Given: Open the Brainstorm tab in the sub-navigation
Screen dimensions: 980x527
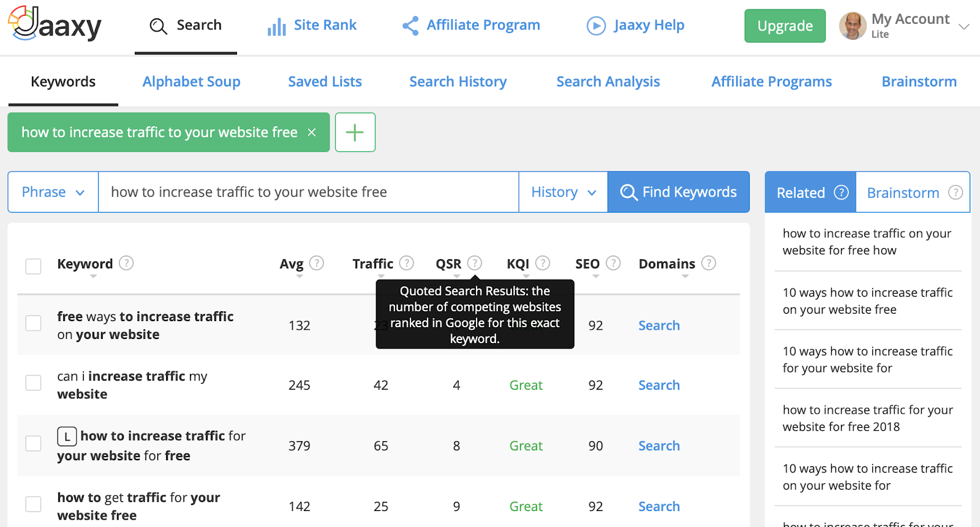Looking at the screenshot, I should tap(919, 82).
